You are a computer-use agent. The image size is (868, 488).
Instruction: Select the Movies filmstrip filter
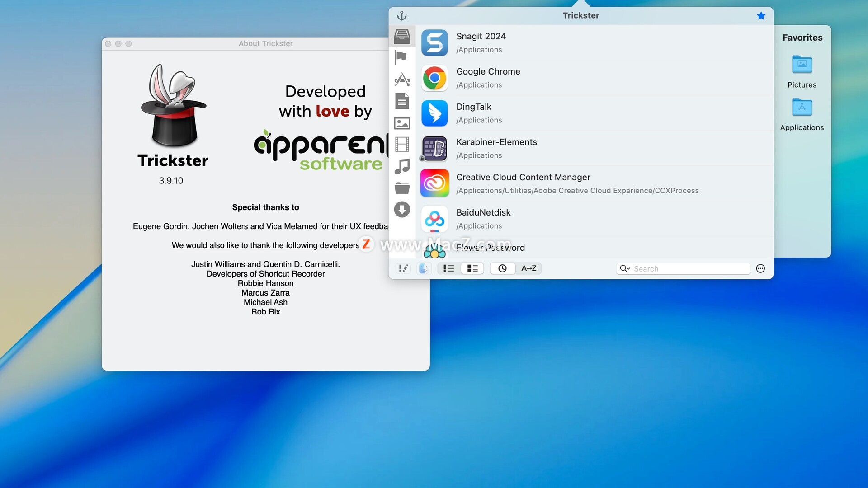(402, 145)
